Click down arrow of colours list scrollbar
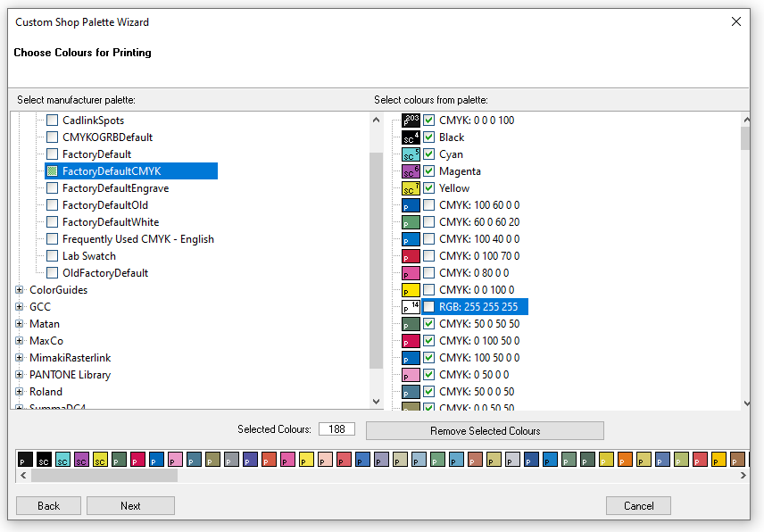The height and width of the screenshot is (532, 764). tap(747, 403)
